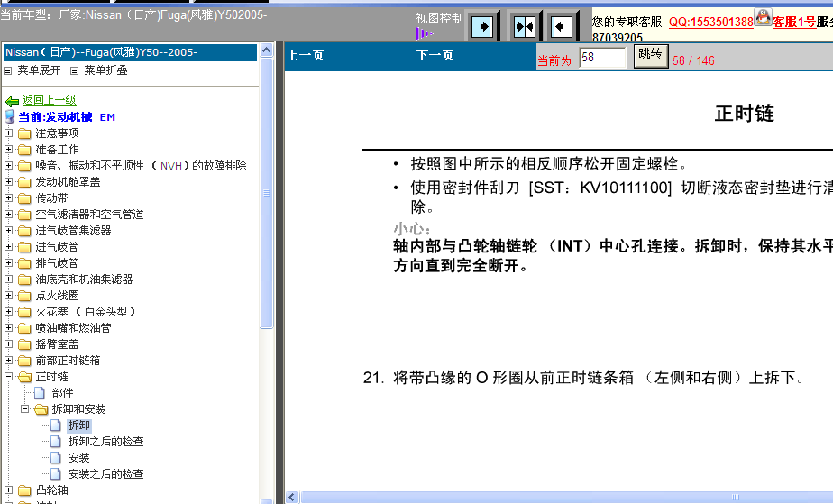Open 拆卸之后的检查 tree item
Screen dimensions: 833x504
[x=105, y=441]
